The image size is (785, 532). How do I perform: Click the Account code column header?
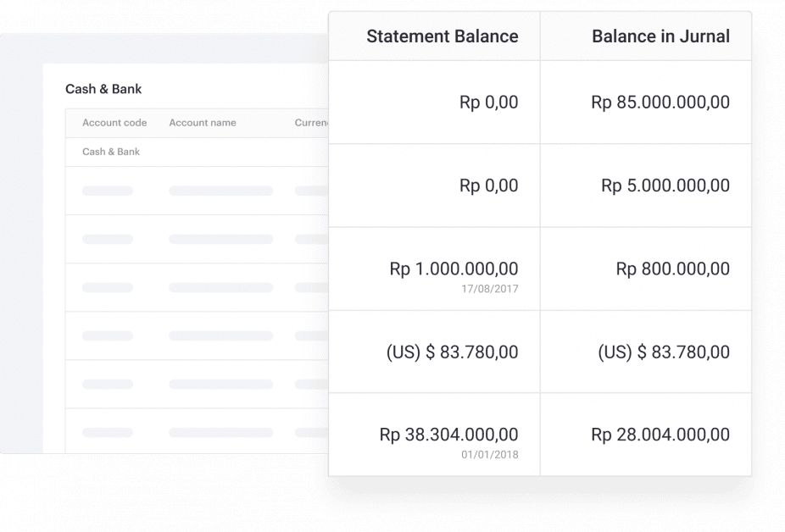114,123
